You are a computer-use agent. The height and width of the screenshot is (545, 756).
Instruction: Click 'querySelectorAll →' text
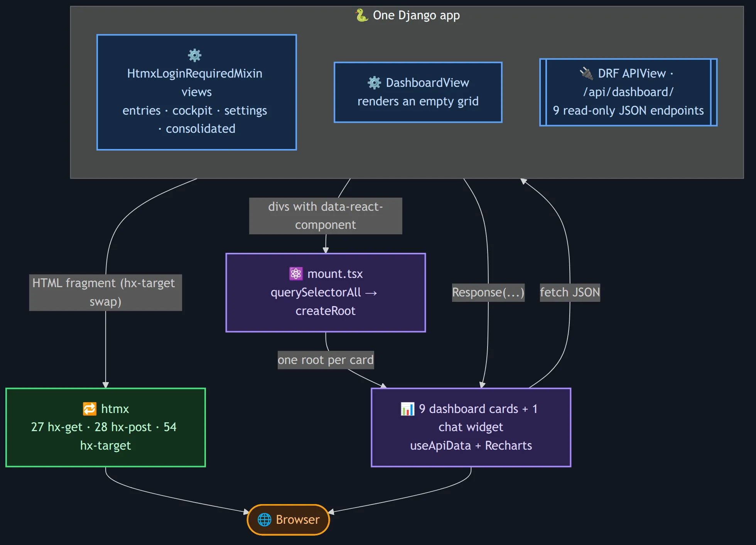point(324,293)
